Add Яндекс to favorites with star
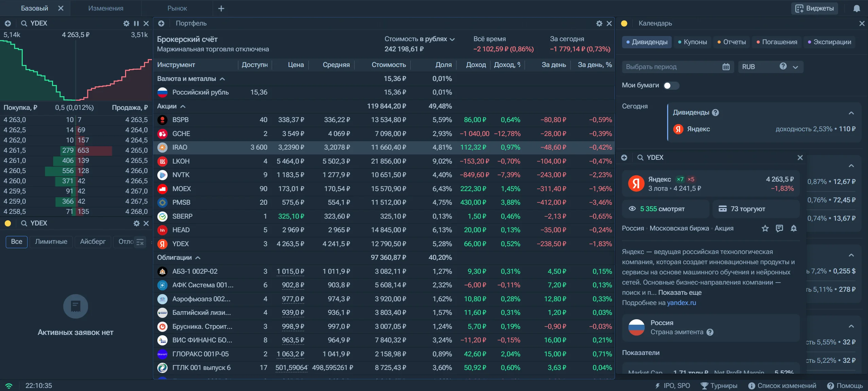This screenshot has width=868, height=391. pyautogui.click(x=765, y=228)
